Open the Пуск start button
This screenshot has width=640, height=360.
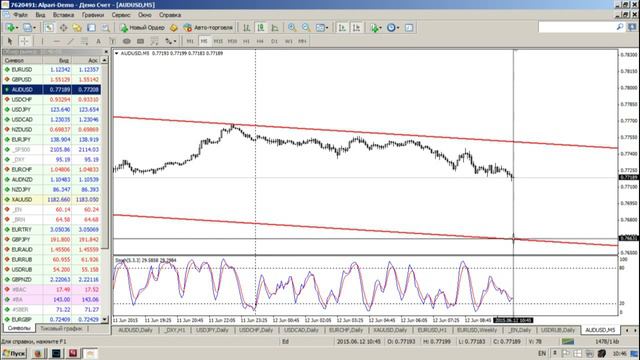click(14, 353)
